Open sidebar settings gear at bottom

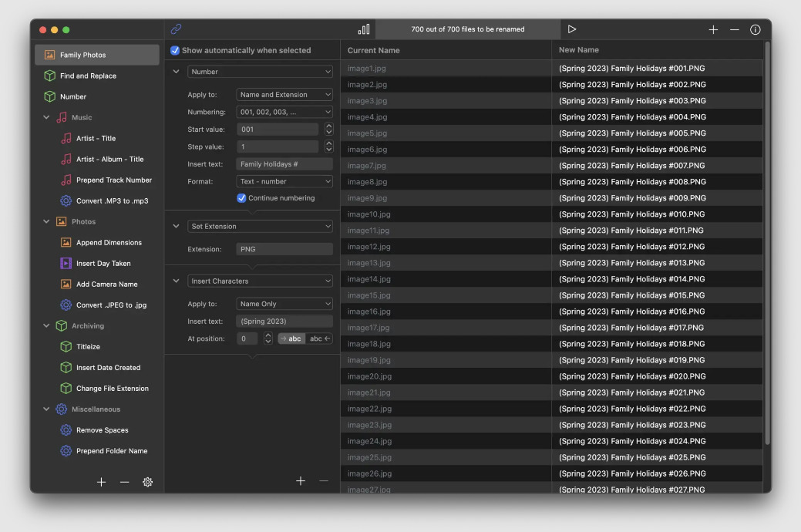tap(147, 482)
